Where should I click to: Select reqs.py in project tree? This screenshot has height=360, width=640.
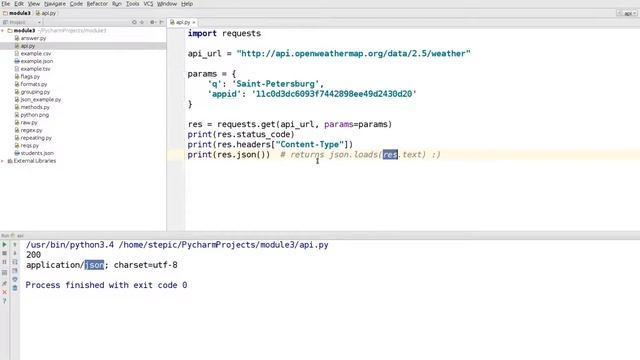(x=27, y=145)
